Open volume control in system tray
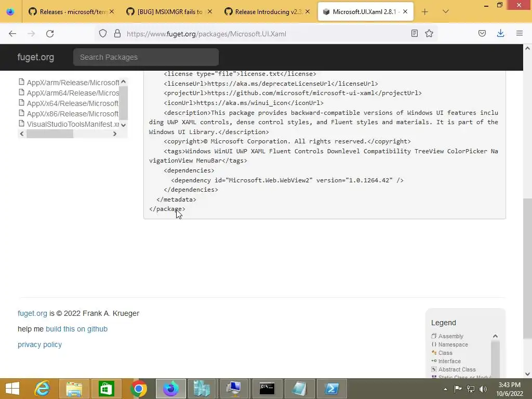532x399 pixels. pyautogui.click(x=483, y=389)
